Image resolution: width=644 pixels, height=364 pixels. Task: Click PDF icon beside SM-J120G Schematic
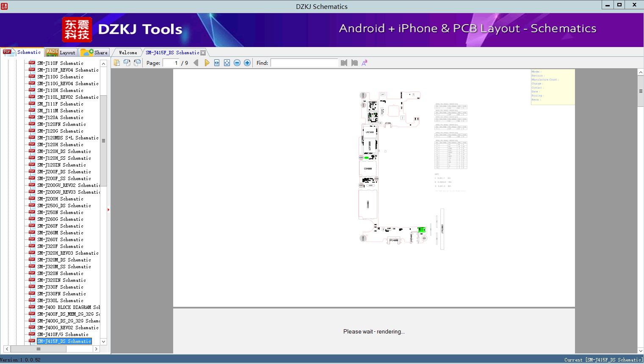coord(32,131)
